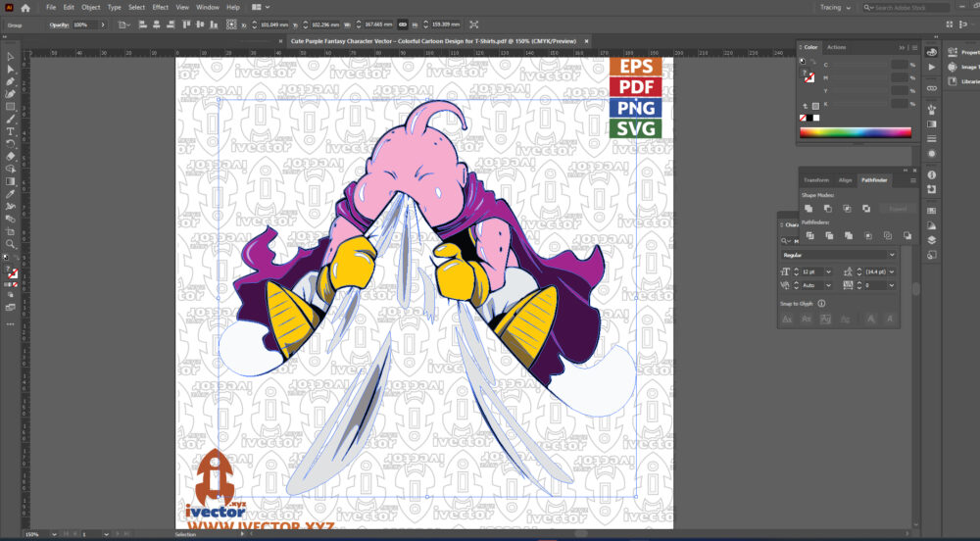
Task: Click the Home icon
Action: 25,8
